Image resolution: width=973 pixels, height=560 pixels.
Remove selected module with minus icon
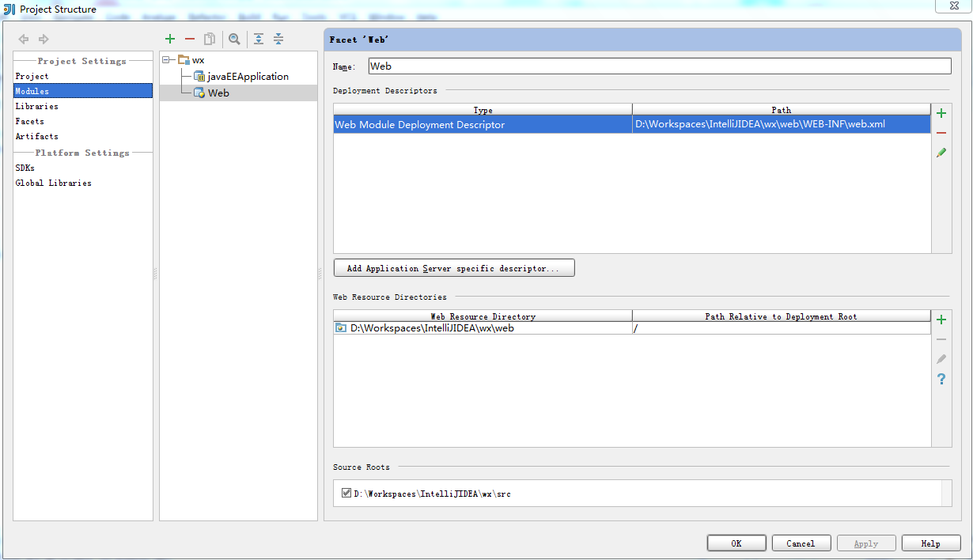click(x=190, y=39)
